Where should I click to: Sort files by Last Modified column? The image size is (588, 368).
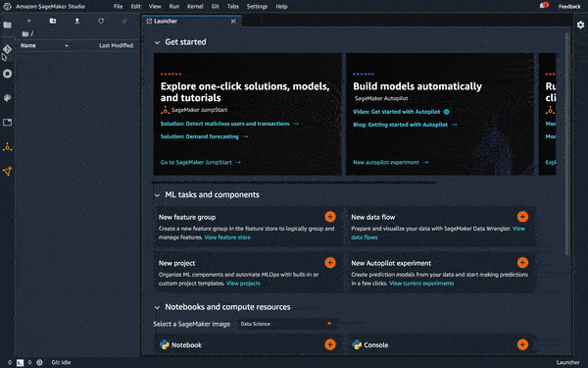(x=116, y=45)
